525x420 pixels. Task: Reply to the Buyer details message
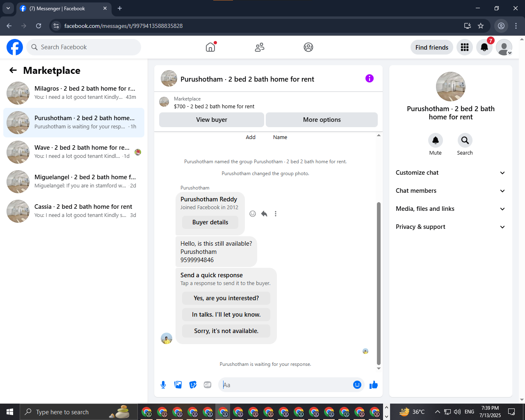pos(264,214)
